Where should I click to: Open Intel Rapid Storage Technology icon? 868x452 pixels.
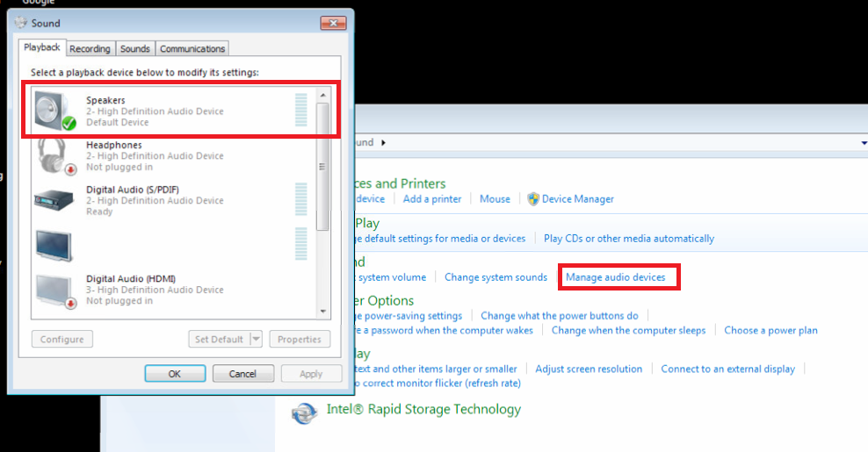pyautogui.click(x=306, y=411)
